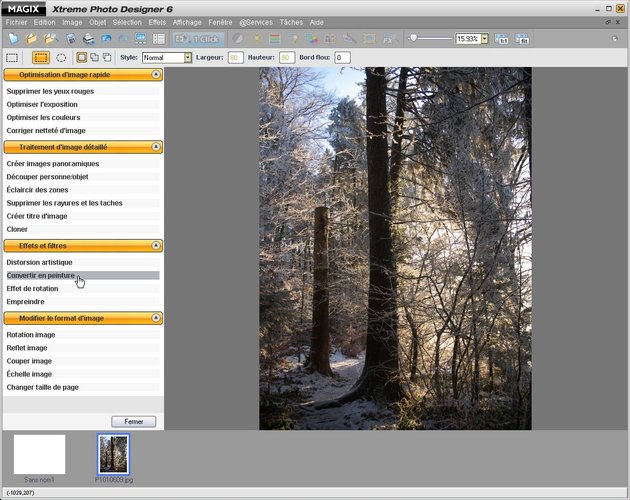Collapse the Effets et filtres section
The width and height of the screenshot is (630, 500).
[156, 245]
